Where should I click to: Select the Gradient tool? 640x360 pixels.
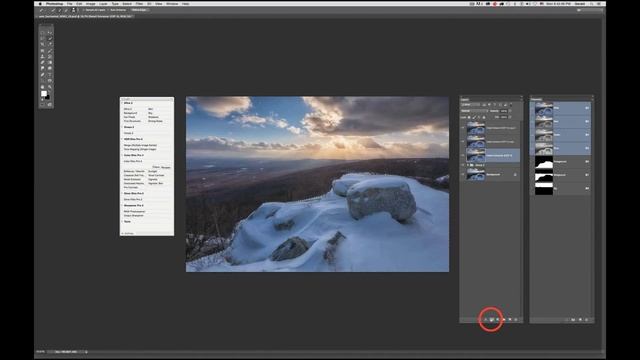(50, 62)
